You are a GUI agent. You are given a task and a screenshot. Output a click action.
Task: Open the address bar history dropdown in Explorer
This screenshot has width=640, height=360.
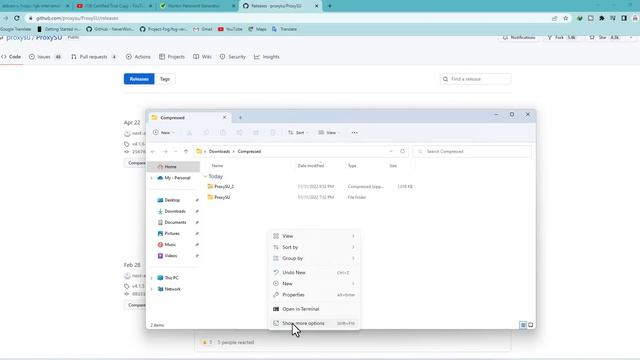[391, 151]
